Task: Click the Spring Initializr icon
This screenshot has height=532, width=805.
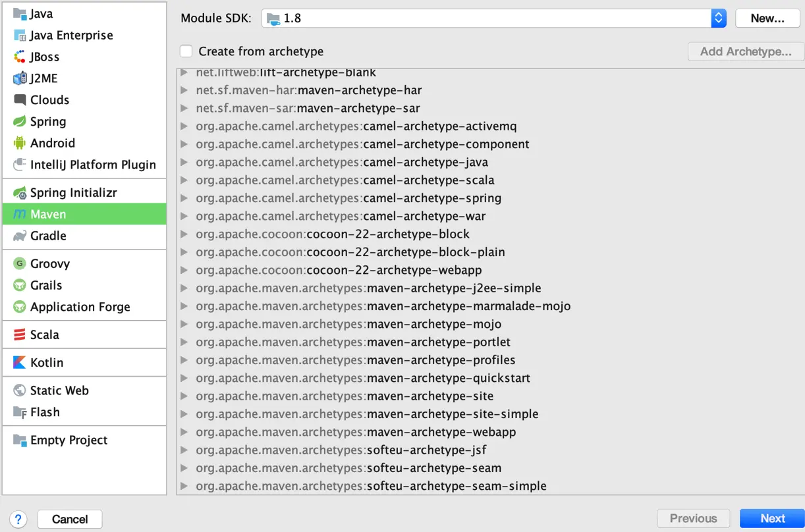Action: tap(19, 193)
